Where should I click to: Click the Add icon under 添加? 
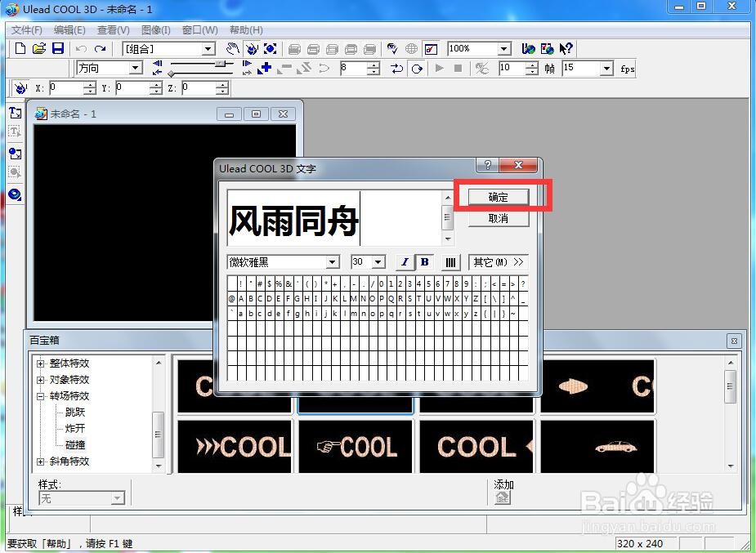[503, 497]
